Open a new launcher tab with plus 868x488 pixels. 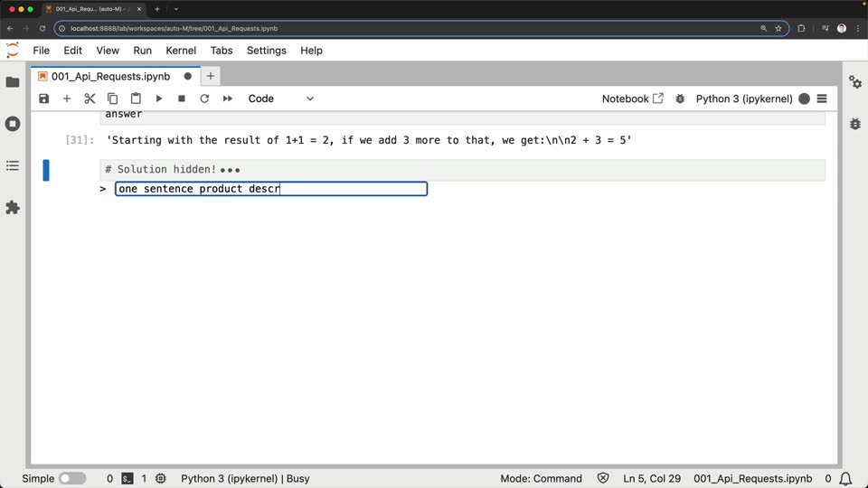click(211, 76)
